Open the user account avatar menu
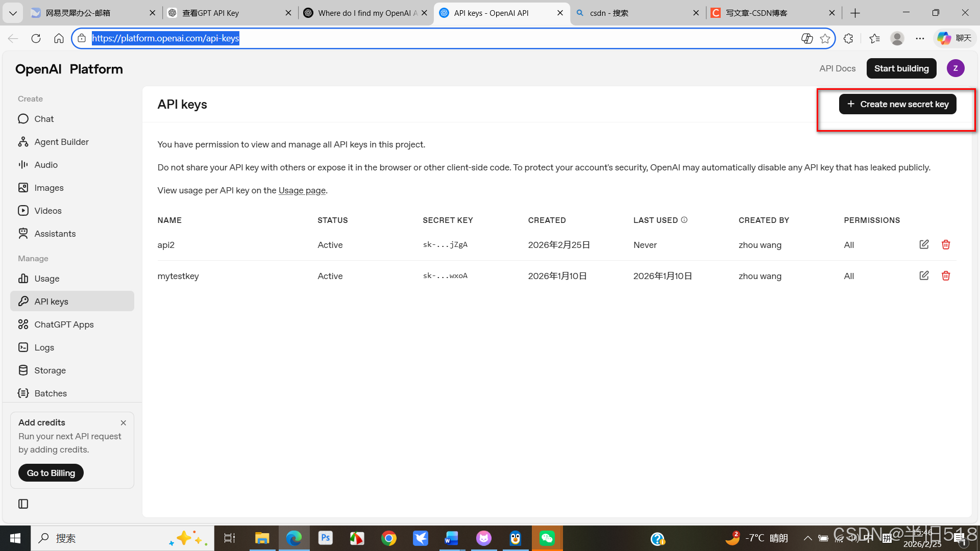This screenshot has width=980, height=551. coord(955,68)
